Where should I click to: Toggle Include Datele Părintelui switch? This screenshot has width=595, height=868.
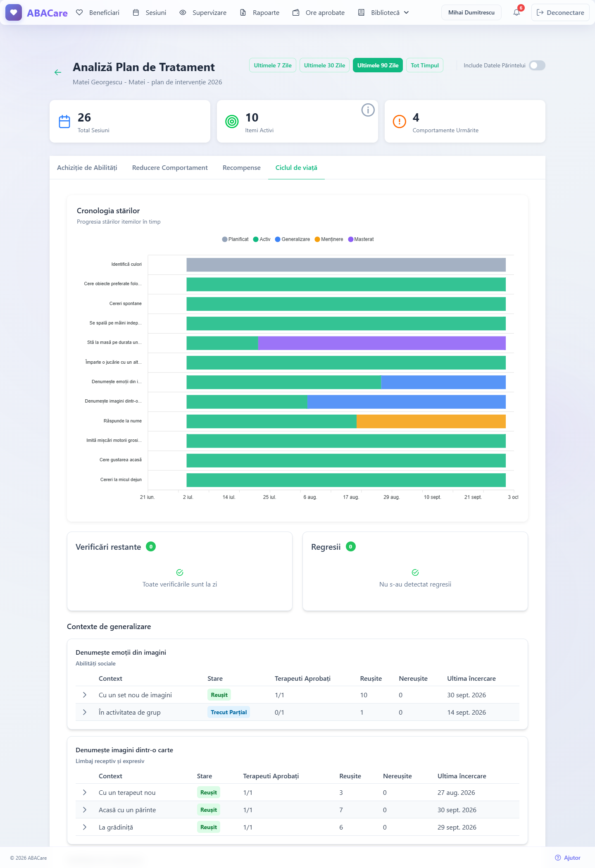tap(537, 65)
